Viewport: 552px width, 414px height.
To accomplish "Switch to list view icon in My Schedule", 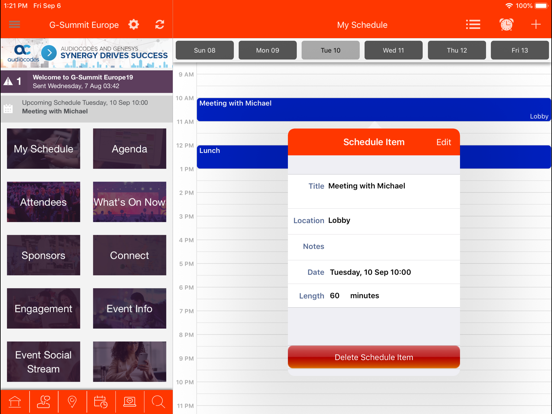I will pyautogui.click(x=473, y=25).
